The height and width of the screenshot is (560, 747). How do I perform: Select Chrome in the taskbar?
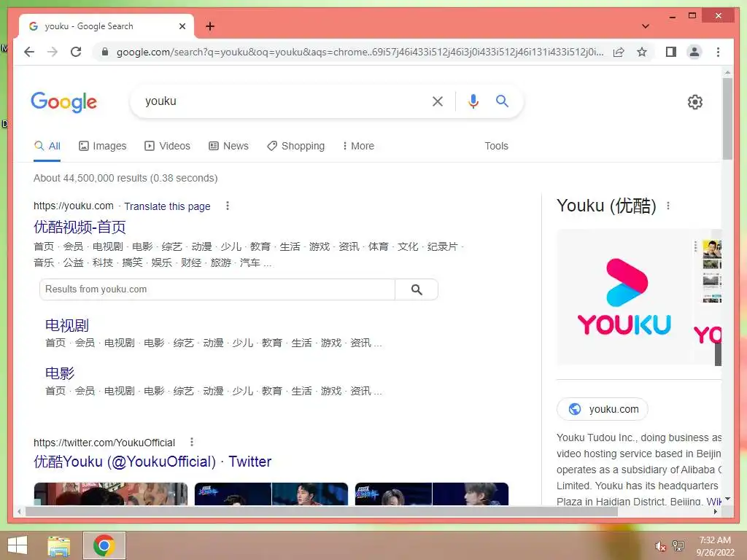tap(104, 545)
